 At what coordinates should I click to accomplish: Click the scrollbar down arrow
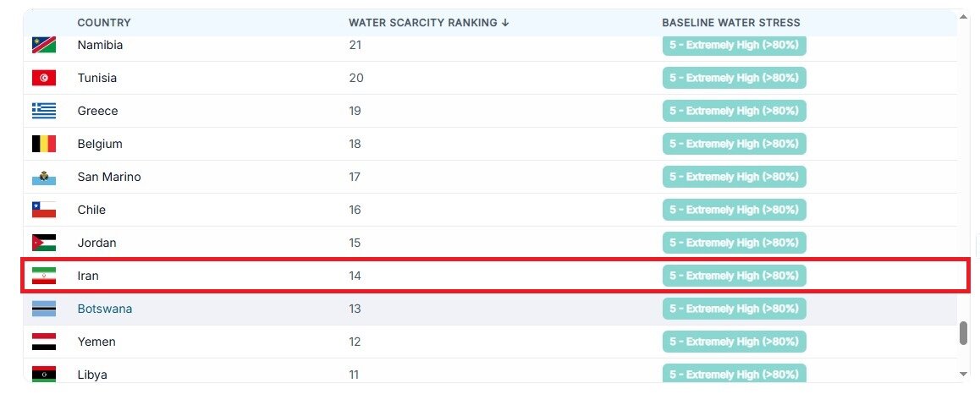point(963,373)
